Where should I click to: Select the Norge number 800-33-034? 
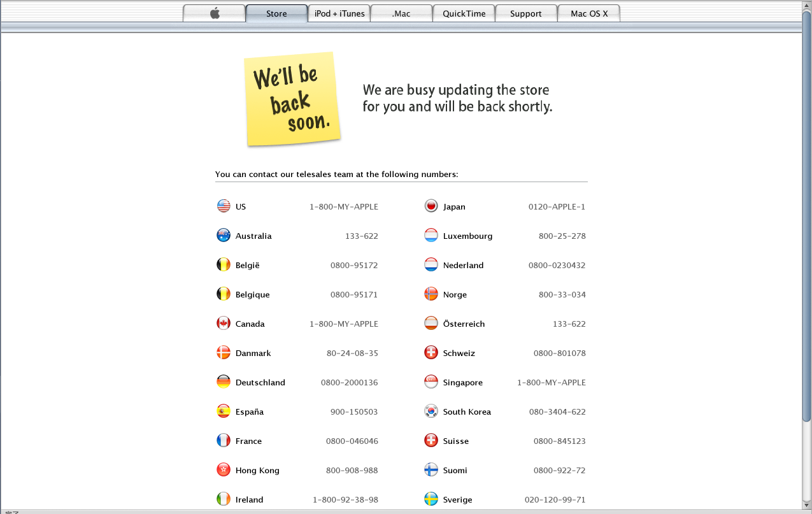point(562,295)
